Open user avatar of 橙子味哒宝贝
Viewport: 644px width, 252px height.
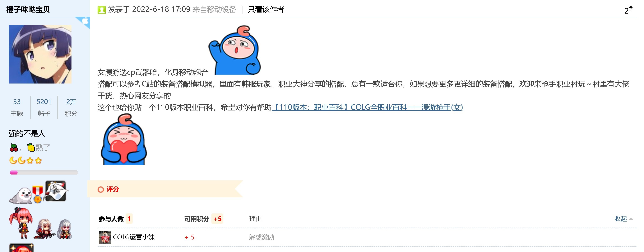coord(40,54)
